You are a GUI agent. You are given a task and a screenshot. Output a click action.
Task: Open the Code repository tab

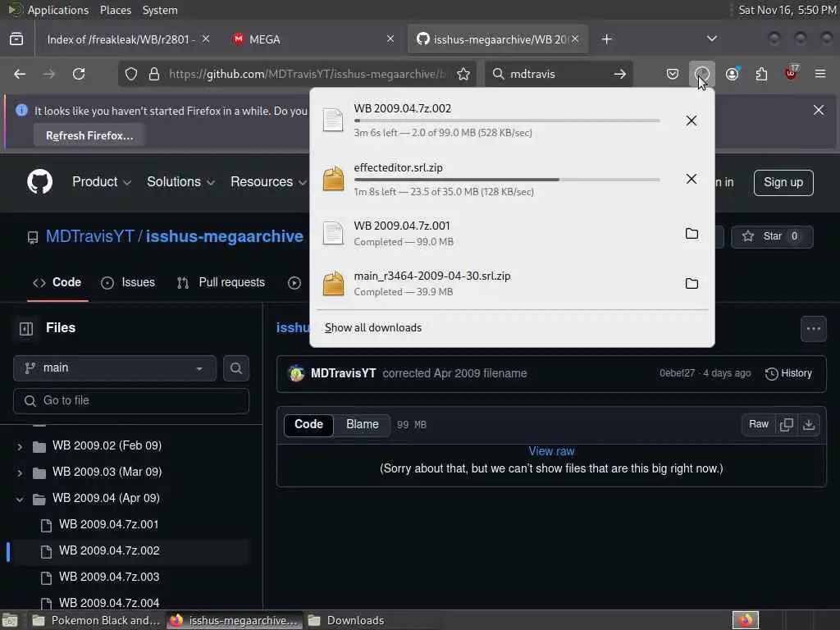[57, 283]
